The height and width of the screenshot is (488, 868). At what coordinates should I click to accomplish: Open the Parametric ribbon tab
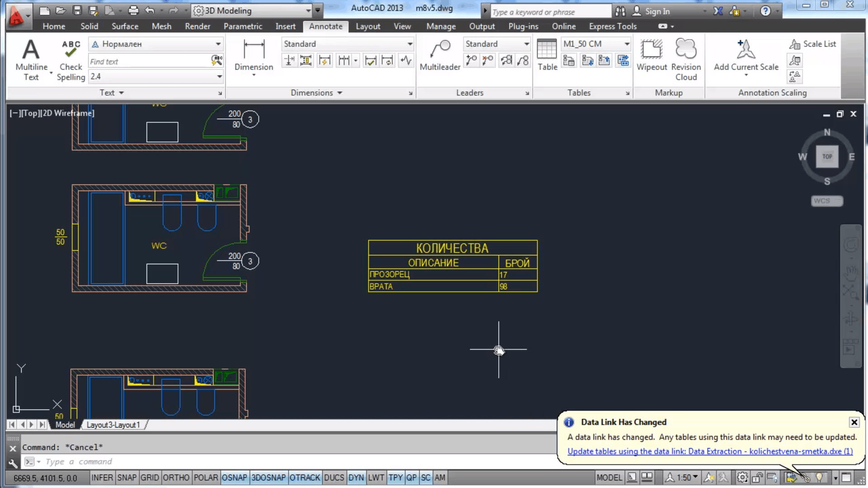[x=243, y=26]
